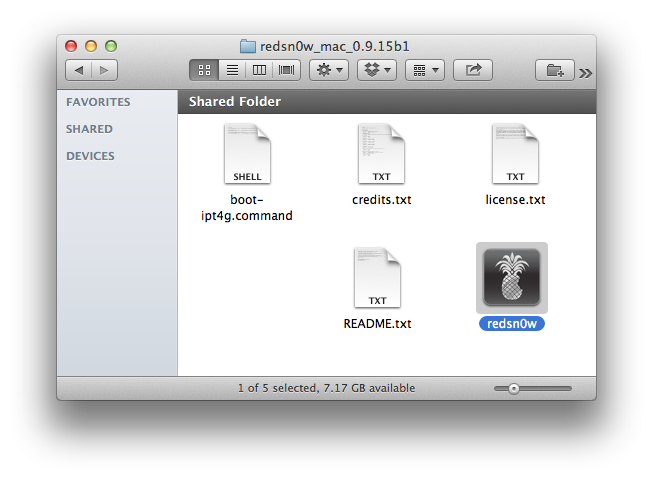Click the highlighted redsn0w name label

(512, 324)
